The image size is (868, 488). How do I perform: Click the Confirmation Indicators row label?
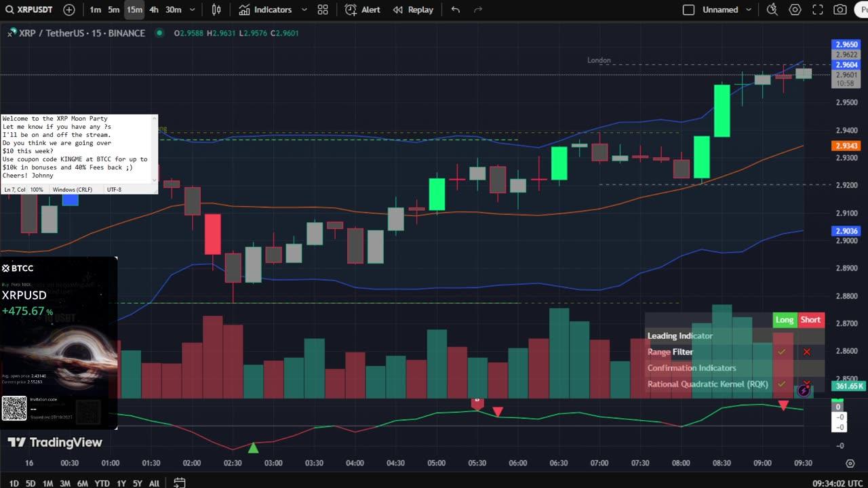tap(692, 368)
